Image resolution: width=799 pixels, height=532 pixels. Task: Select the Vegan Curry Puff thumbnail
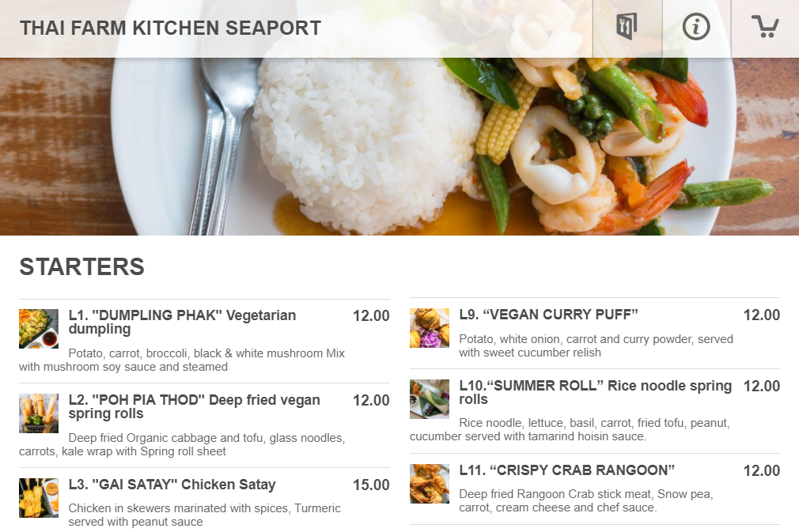pos(430,328)
